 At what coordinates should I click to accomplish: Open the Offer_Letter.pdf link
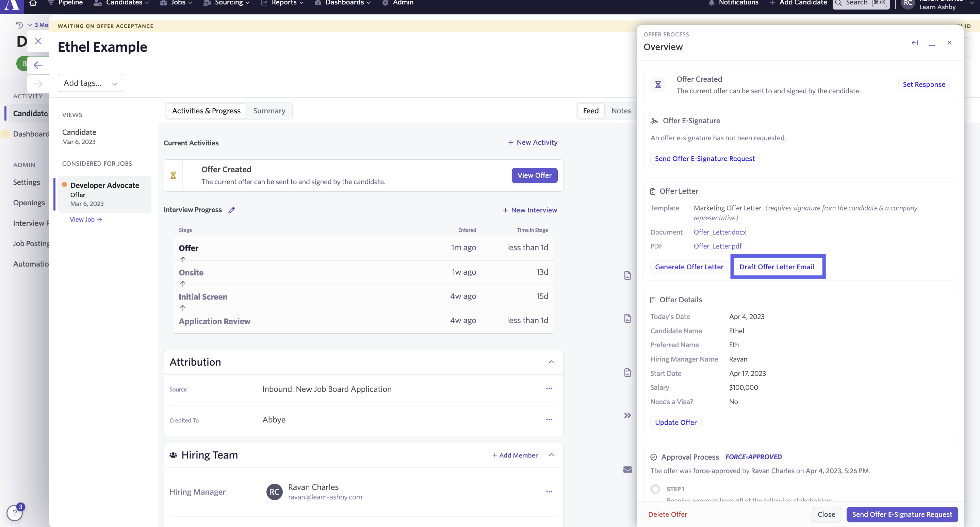click(x=717, y=246)
